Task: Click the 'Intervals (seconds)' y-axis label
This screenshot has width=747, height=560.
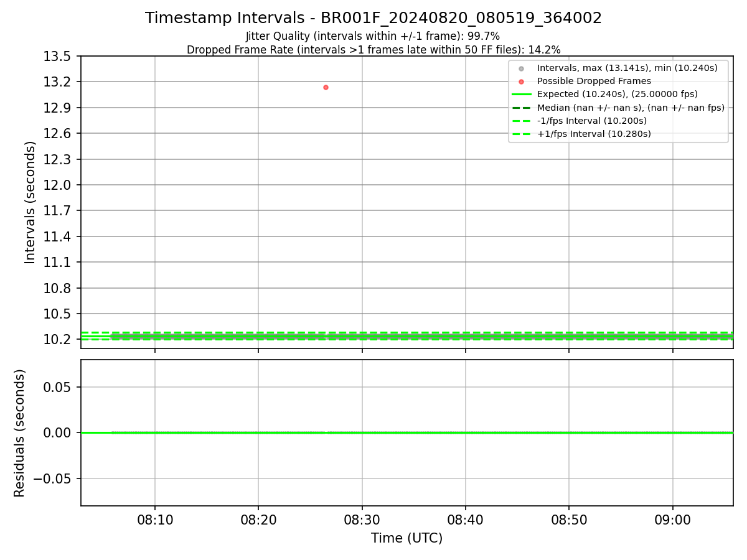Action: (31, 202)
